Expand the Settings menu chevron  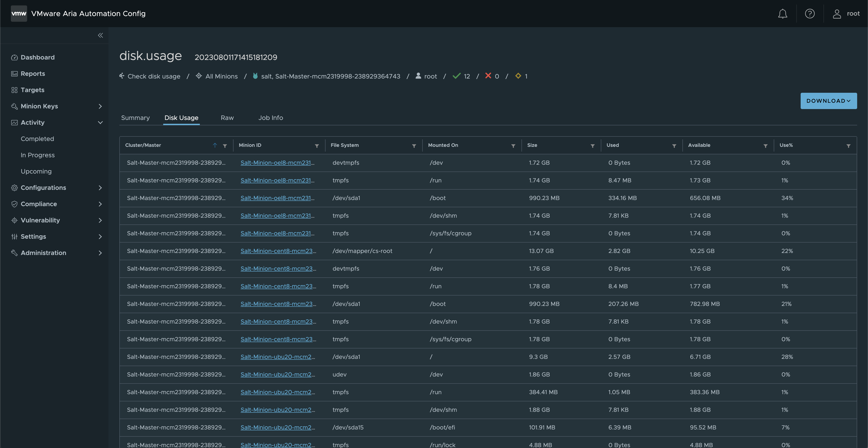100,236
